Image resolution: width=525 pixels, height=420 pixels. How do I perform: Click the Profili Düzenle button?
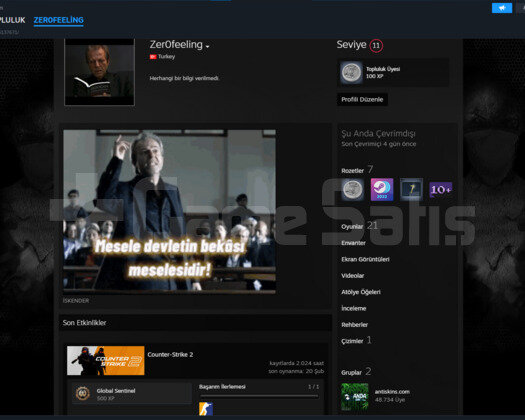362,99
